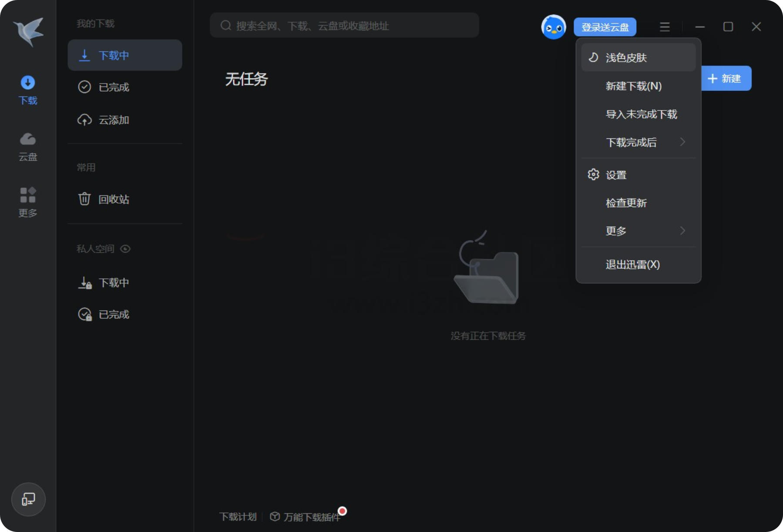Open the 回收站 recycle bin
The width and height of the screenshot is (783, 532).
pyautogui.click(x=114, y=199)
